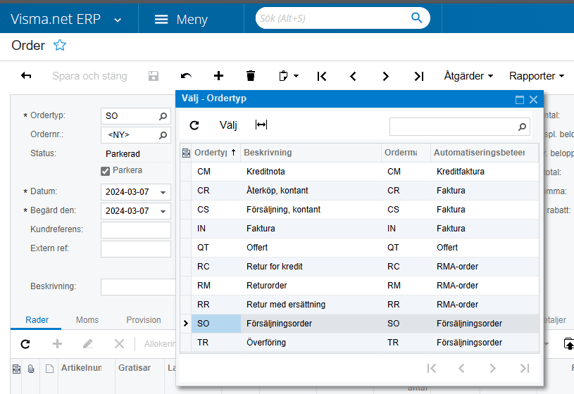
Task: Click the back arrow in Order toolbar
Action: [26, 76]
